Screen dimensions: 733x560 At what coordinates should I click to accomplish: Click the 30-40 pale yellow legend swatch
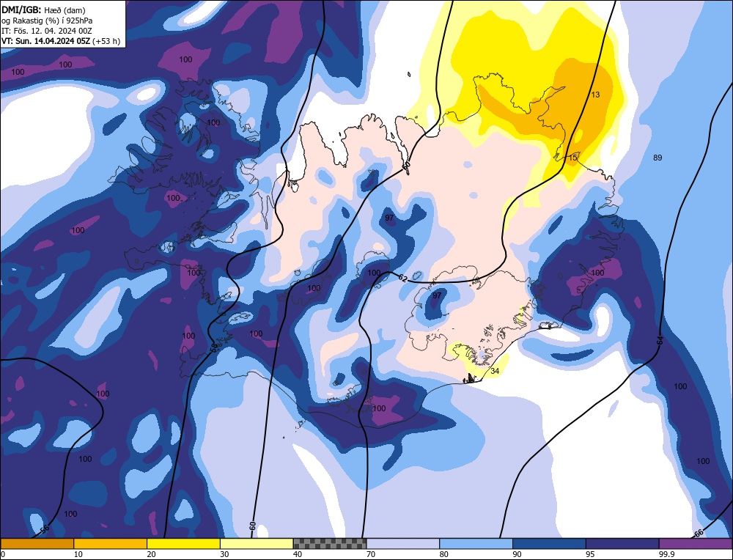point(257,544)
